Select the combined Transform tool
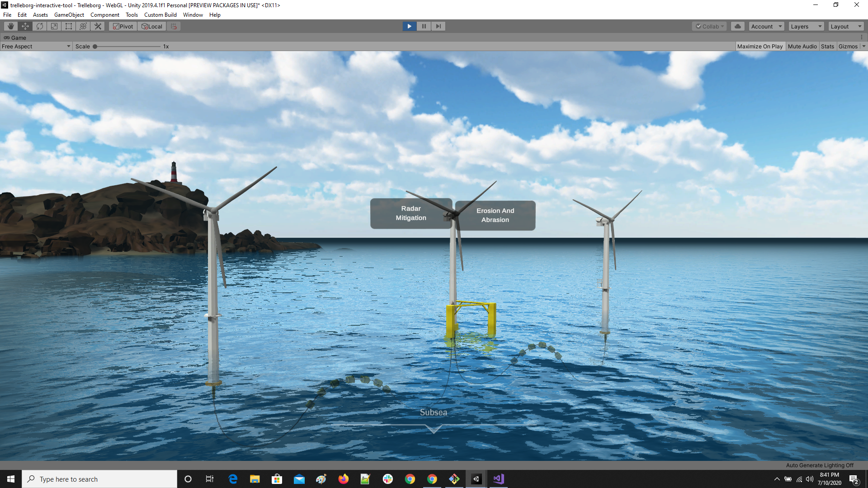 pos(83,26)
